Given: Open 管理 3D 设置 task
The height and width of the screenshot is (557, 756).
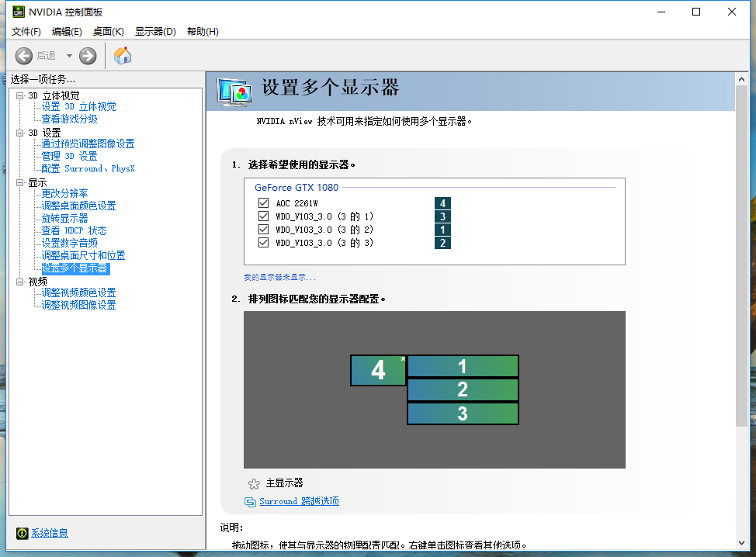Looking at the screenshot, I should click(x=69, y=156).
